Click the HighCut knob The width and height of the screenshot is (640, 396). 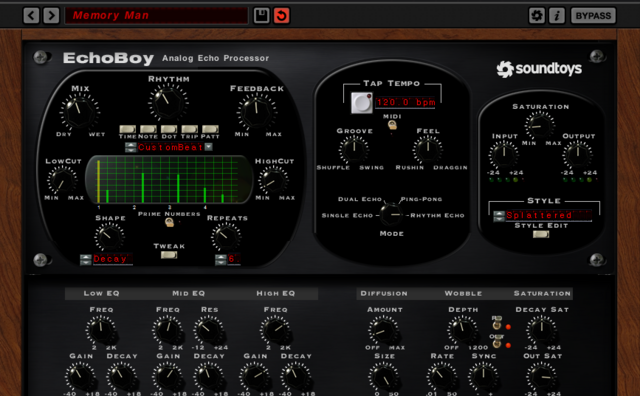[x=273, y=180]
